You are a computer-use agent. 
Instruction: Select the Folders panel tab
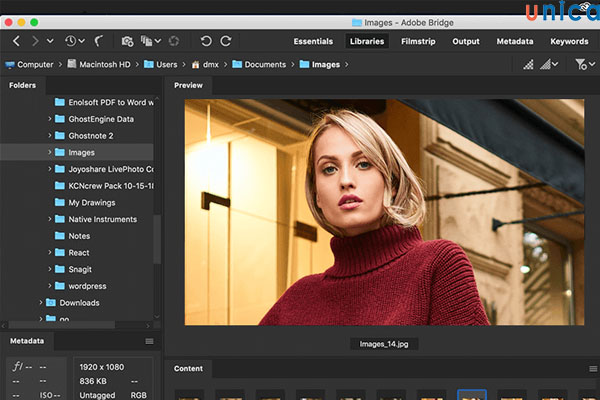tap(23, 85)
